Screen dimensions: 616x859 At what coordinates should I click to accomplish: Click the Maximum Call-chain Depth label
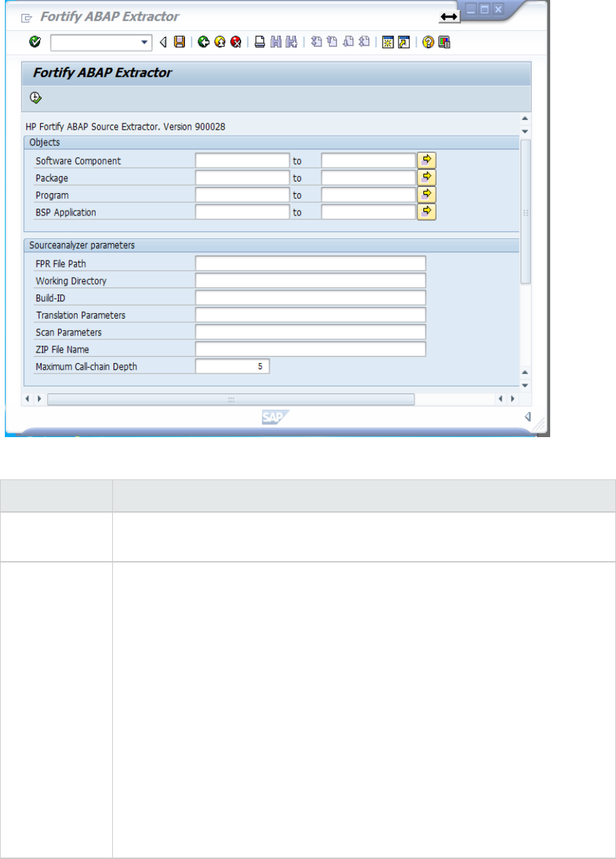click(87, 366)
